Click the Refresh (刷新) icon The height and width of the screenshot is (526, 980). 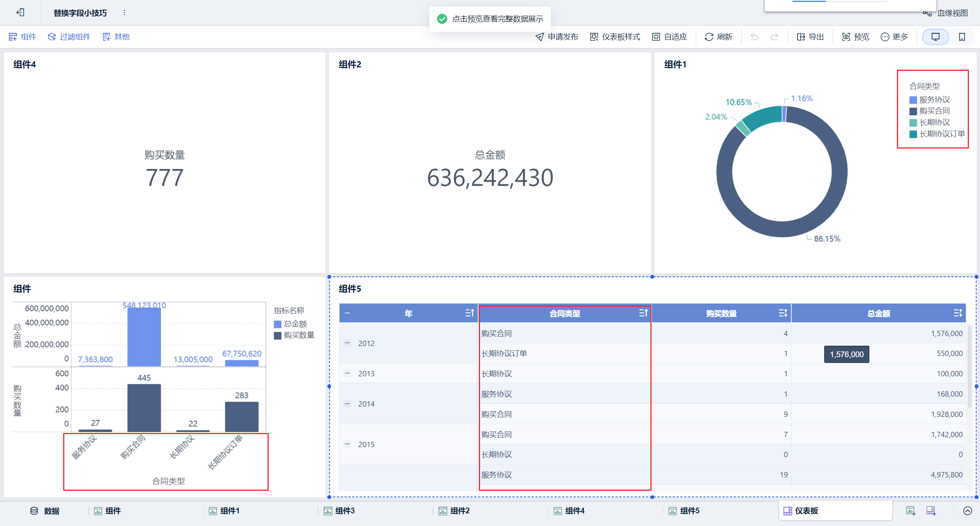click(709, 37)
